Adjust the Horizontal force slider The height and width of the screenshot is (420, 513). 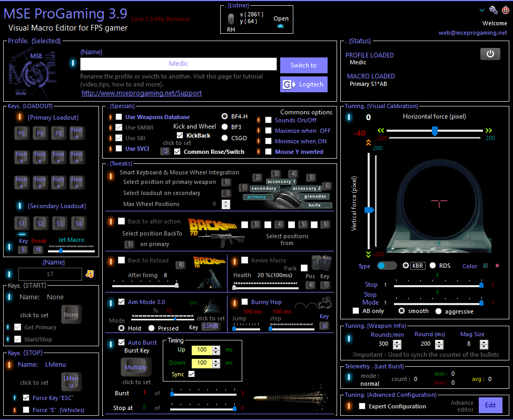pyautogui.click(x=435, y=131)
